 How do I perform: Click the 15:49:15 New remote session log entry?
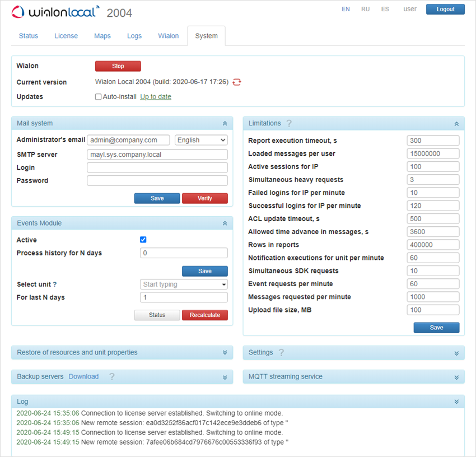152,442
